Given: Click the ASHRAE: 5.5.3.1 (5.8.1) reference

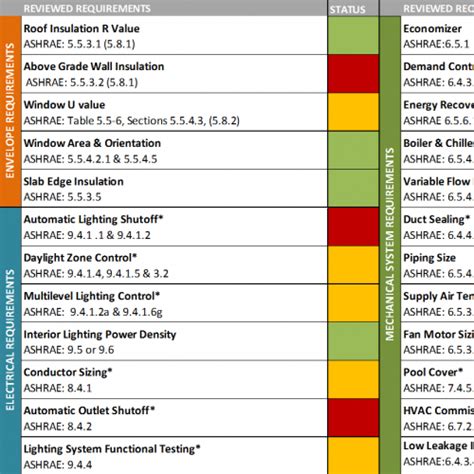Looking at the screenshot, I should click(79, 44).
